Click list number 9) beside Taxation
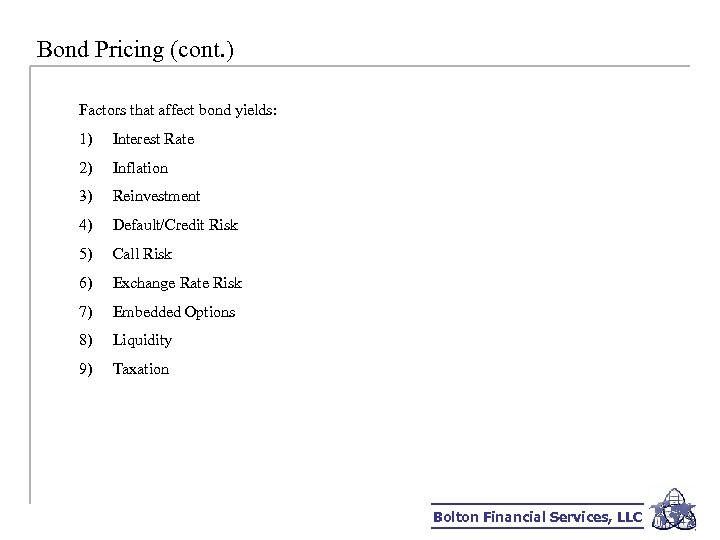 [85, 369]
